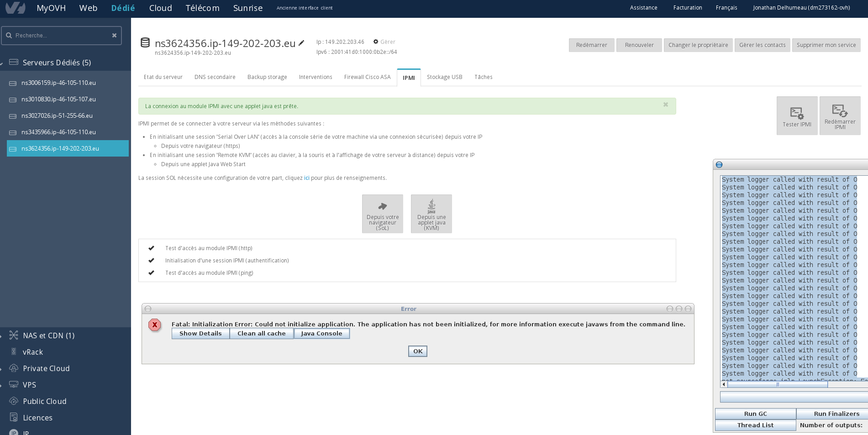Click the 'ici' link for SOL info

point(307,178)
